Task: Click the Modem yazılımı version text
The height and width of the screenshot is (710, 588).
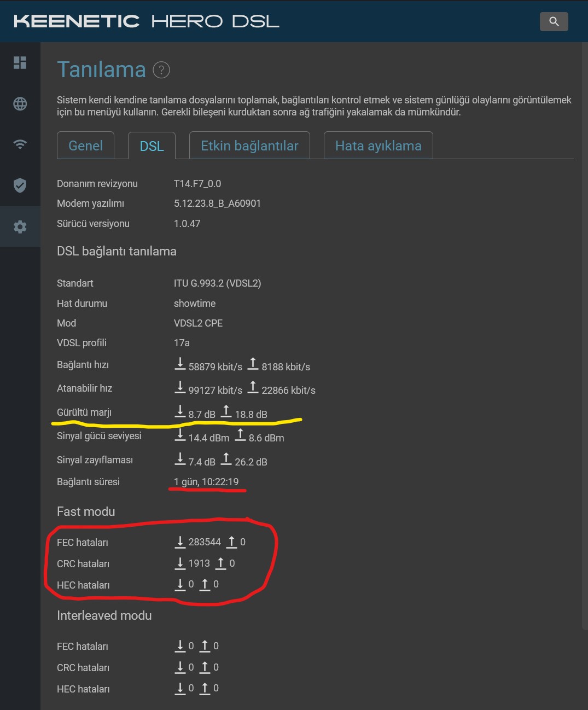Action: point(217,203)
